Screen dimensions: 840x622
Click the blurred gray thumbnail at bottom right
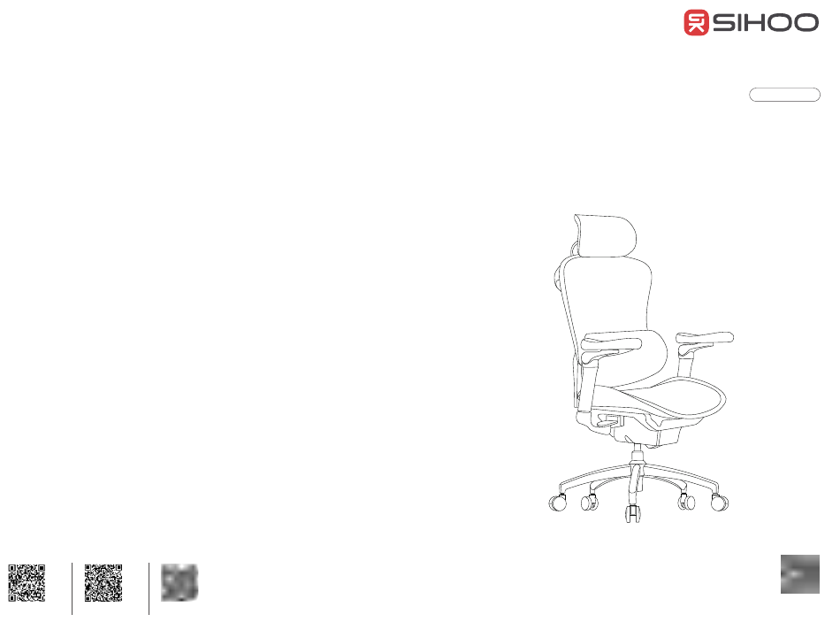(x=800, y=574)
